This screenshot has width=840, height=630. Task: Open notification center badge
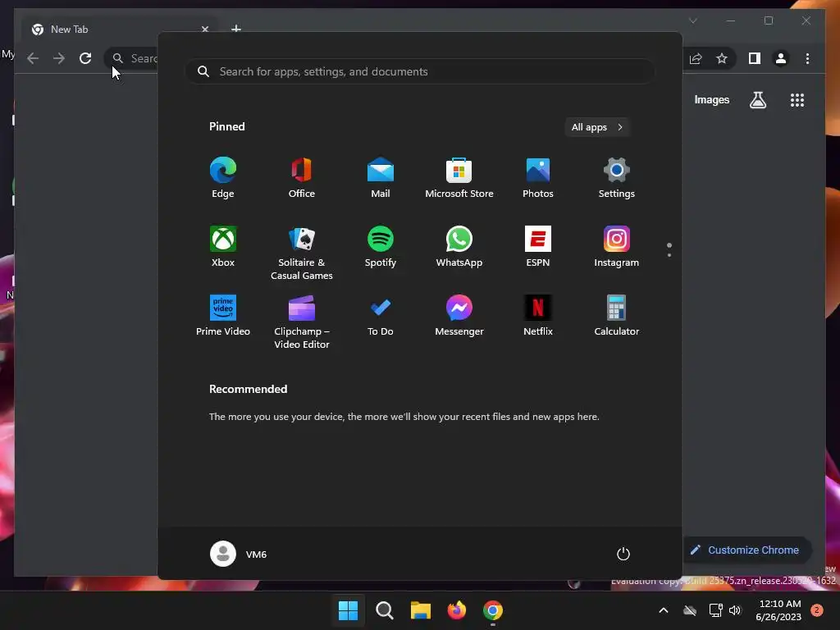[817, 610]
